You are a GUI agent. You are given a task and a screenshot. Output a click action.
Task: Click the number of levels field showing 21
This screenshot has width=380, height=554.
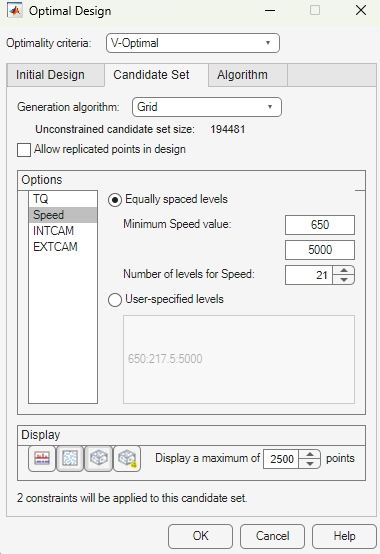[309, 275]
